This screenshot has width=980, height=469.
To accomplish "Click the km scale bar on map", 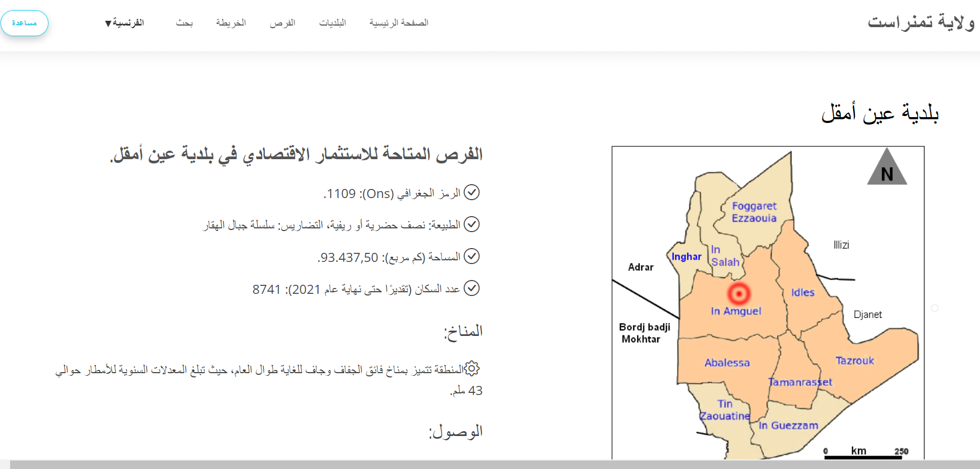I will click(x=862, y=455).
